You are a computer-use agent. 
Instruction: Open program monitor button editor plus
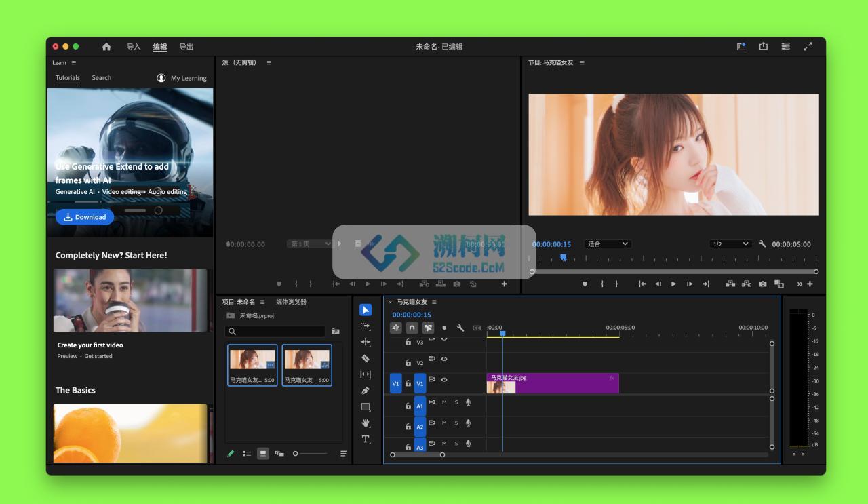coord(810,284)
